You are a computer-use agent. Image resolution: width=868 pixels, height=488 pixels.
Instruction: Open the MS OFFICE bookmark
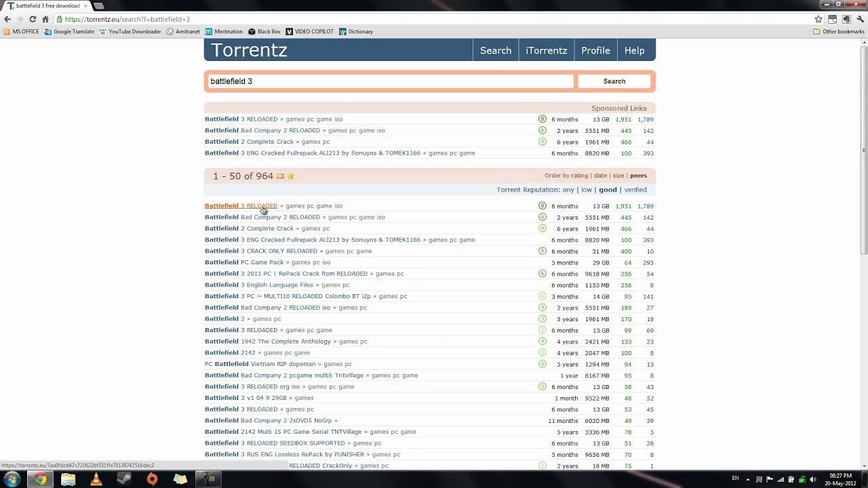pyautogui.click(x=21, y=31)
